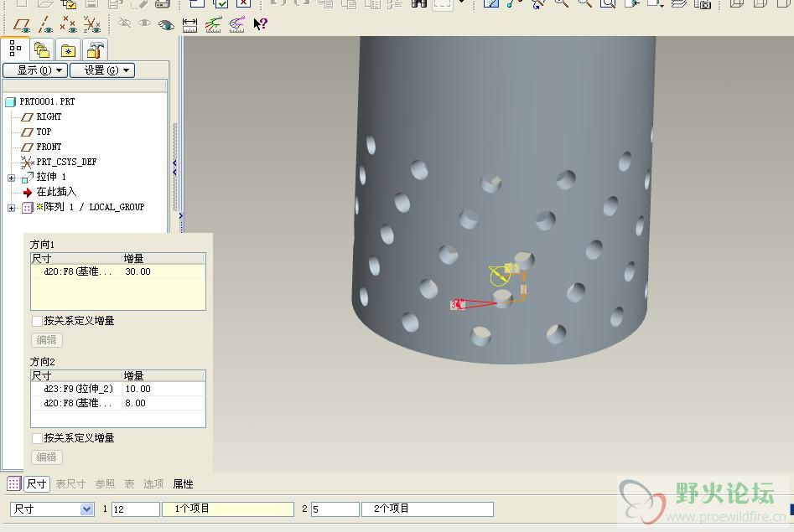Image resolution: width=794 pixels, height=532 pixels.
Task: Click the pattern feature icon on dashboard
Action: point(13,484)
